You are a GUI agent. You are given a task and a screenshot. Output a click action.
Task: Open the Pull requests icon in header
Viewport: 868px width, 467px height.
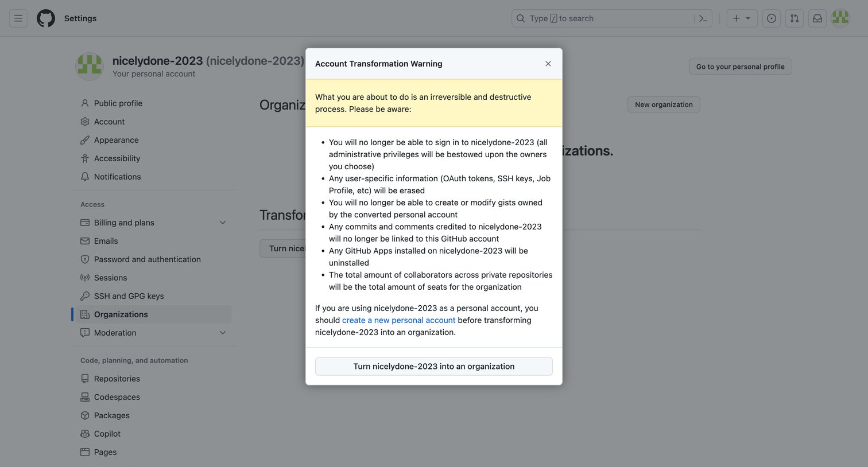pos(795,18)
